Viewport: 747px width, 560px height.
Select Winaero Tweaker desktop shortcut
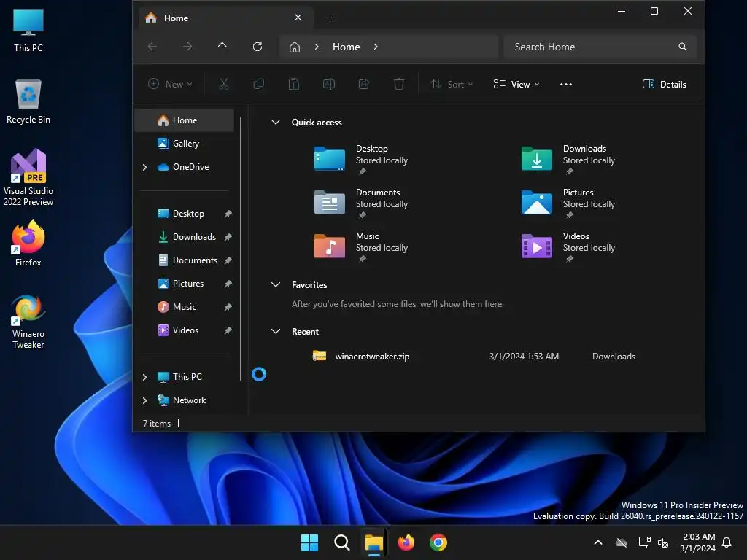click(x=28, y=322)
